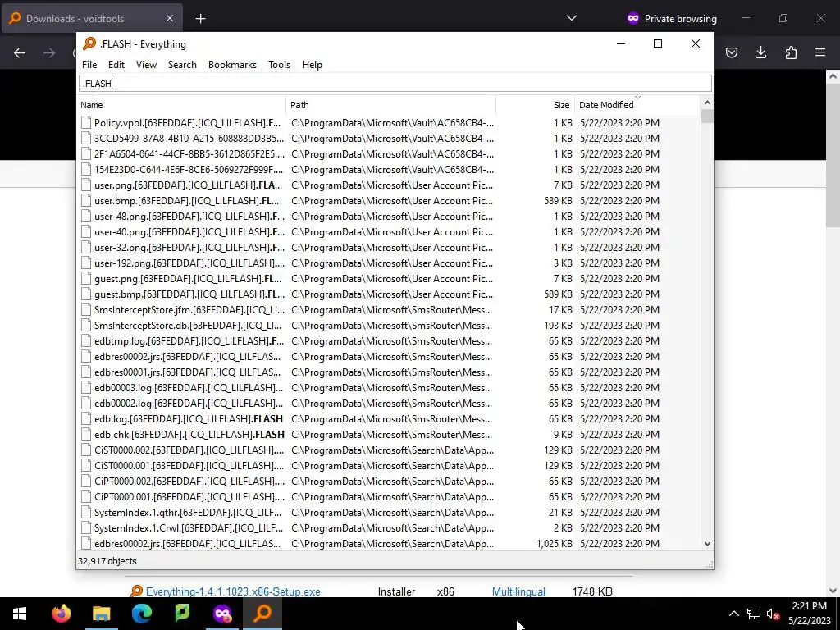The width and height of the screenshot is (840, 630).
Task: Click file icon of edb.chk row
Action: (85, 435)
